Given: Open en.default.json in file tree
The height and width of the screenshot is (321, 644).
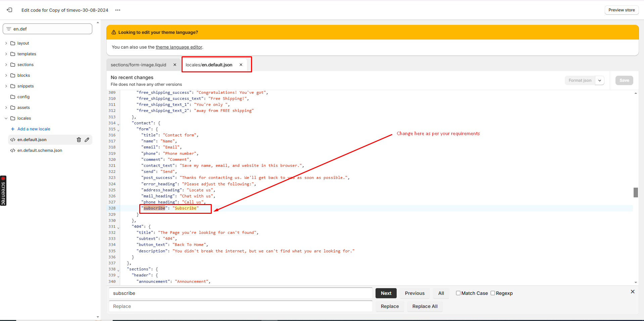Looking at the screenshot, I should tap(32, 140).
